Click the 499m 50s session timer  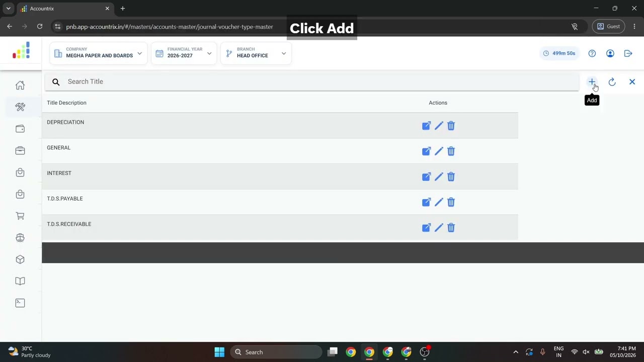pos(559,53)
